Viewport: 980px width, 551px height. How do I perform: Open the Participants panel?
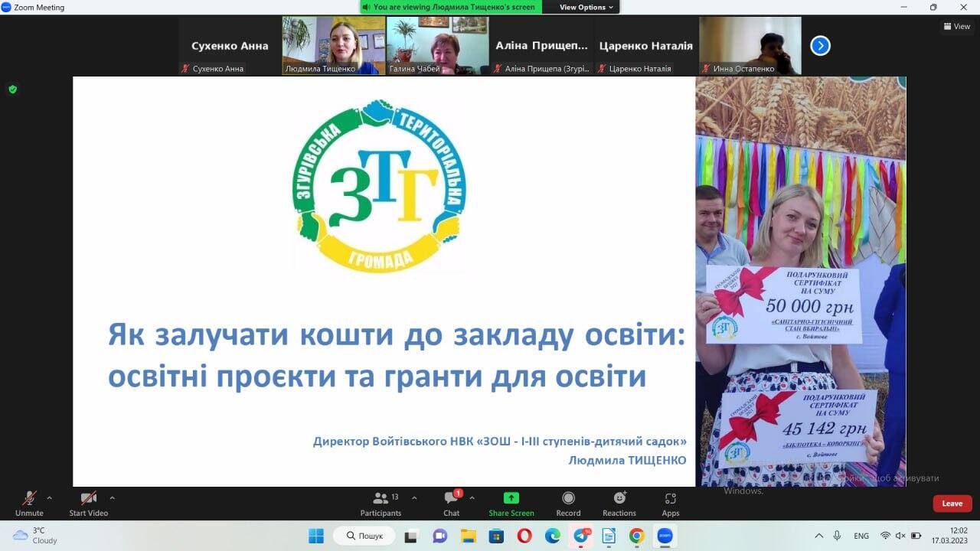pos(381,504)
